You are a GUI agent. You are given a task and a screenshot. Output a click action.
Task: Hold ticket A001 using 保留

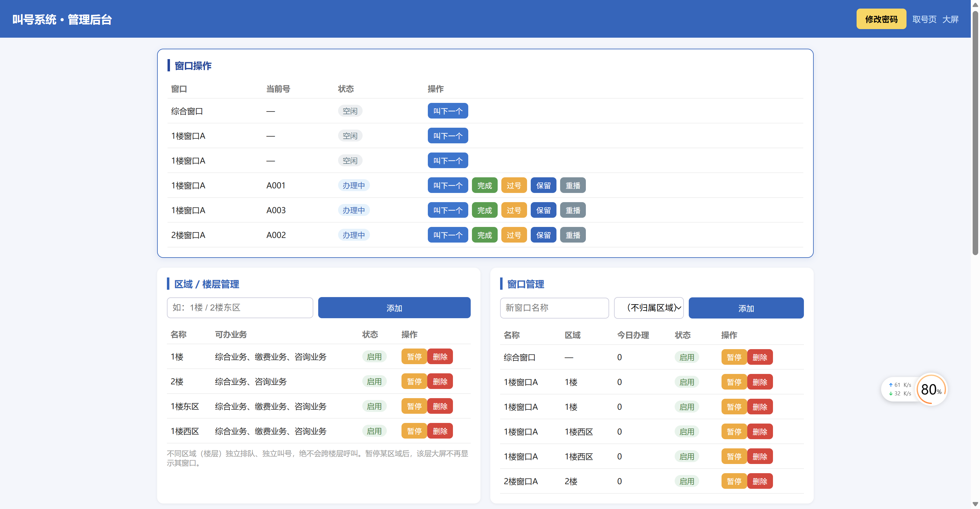pos(543,185)
